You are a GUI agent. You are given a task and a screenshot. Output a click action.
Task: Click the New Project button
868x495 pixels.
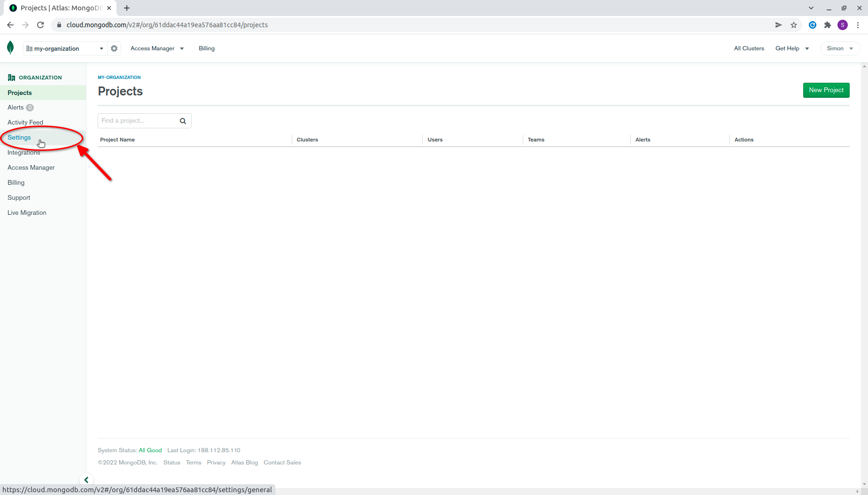point(826,90)
